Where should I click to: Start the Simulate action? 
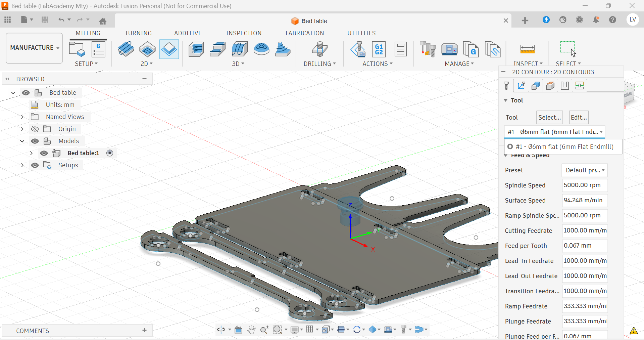pos(358,49)
